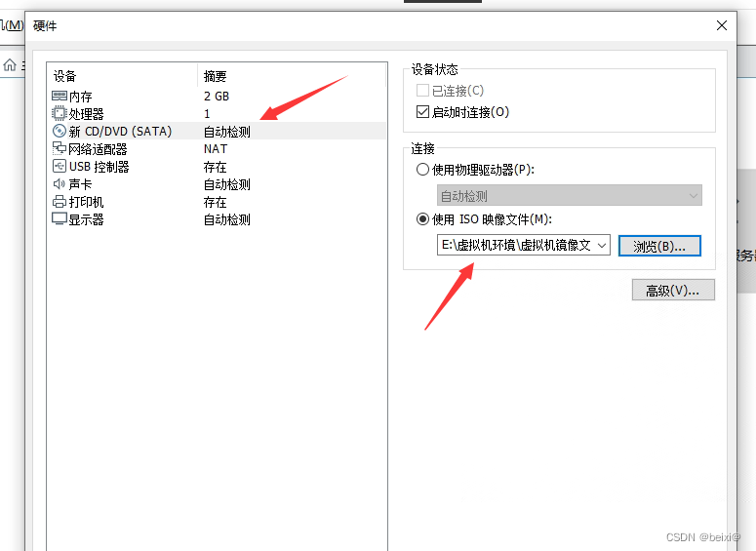
Task: Click the printer (打印机) icon
Action: pos(60,202)
